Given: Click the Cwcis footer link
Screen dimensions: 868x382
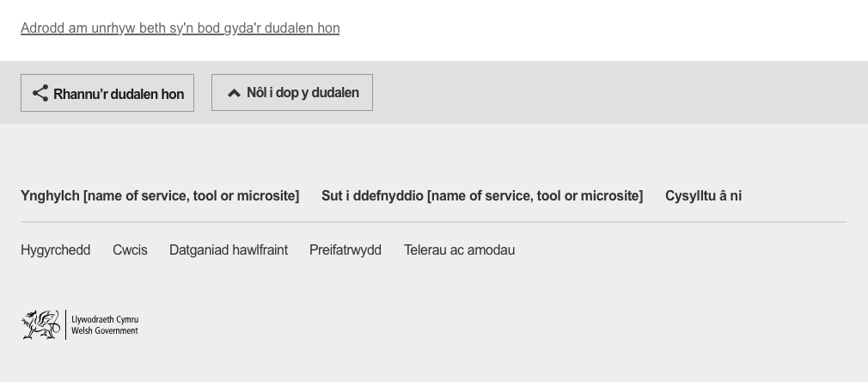Looking at the screenshot, I should click(130, 250).
